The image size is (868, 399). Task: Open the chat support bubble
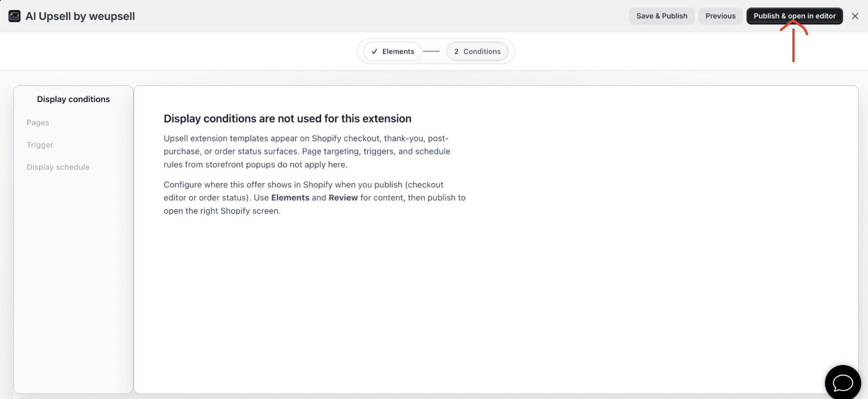point(843,382)
